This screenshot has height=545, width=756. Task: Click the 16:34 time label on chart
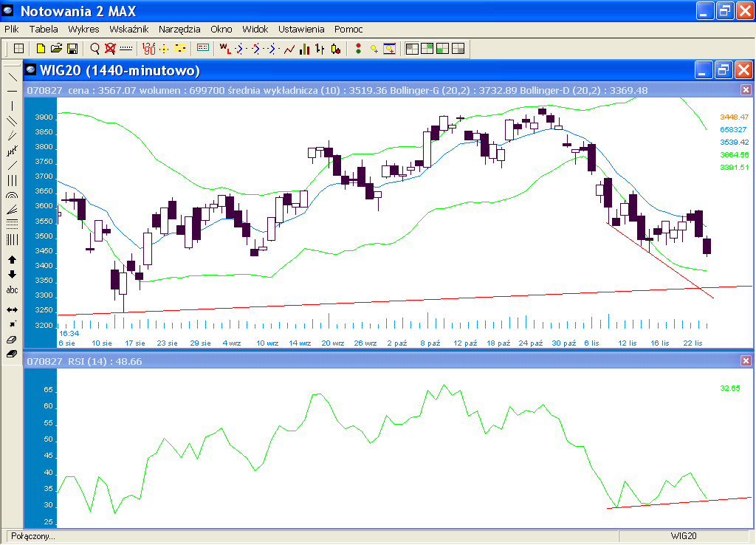tap(69, 333)
